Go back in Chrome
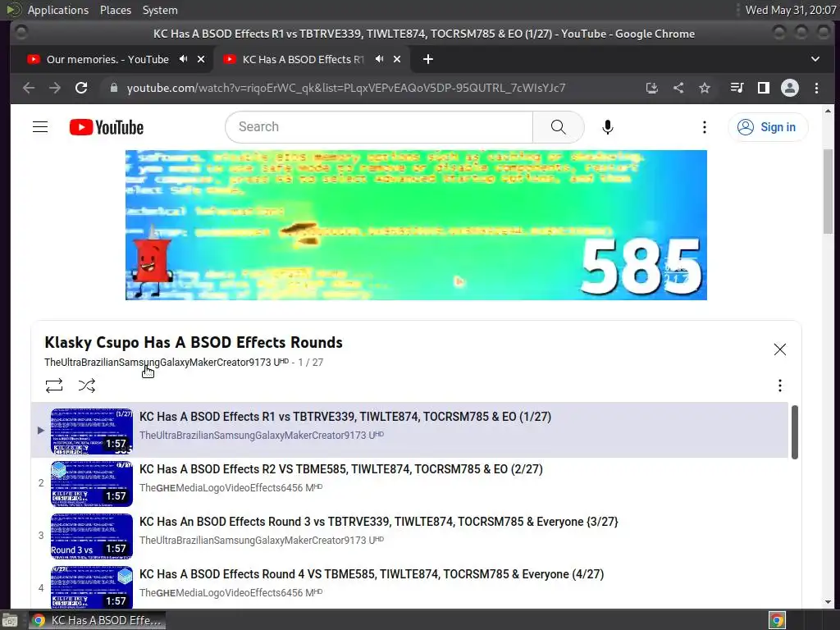Viewport: 840px width, 630px height. [x=29, y=88]
